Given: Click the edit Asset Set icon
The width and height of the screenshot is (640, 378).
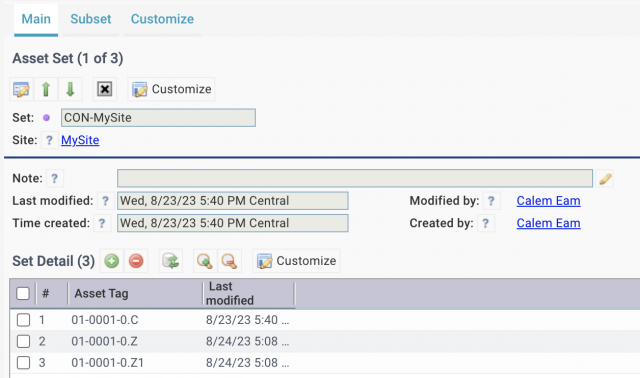Looking at the screenshot, I should tap(21, 89).
